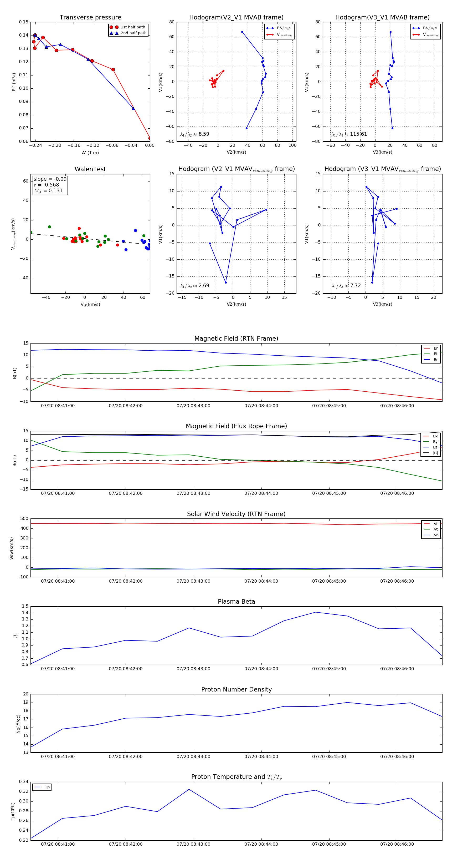Click the 'Hodogram(V3_V1 MVAB frame)' title
The width and height of the screenshot is (473, 868).
coord(382,18)
